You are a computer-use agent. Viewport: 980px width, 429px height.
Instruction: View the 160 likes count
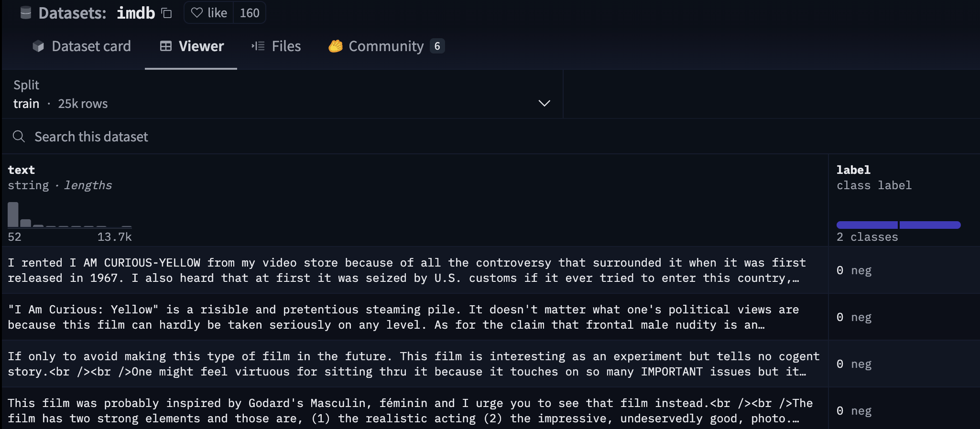[250, 13]
